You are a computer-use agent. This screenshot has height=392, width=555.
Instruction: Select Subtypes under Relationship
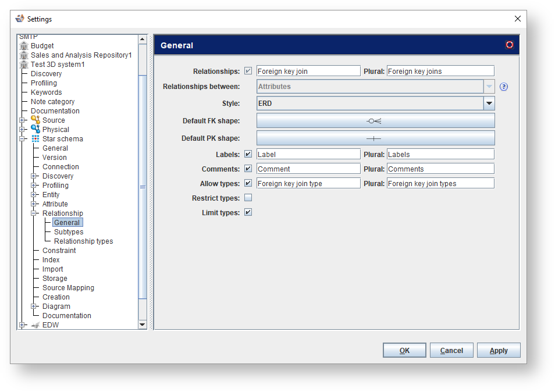(x=69, y=232)
